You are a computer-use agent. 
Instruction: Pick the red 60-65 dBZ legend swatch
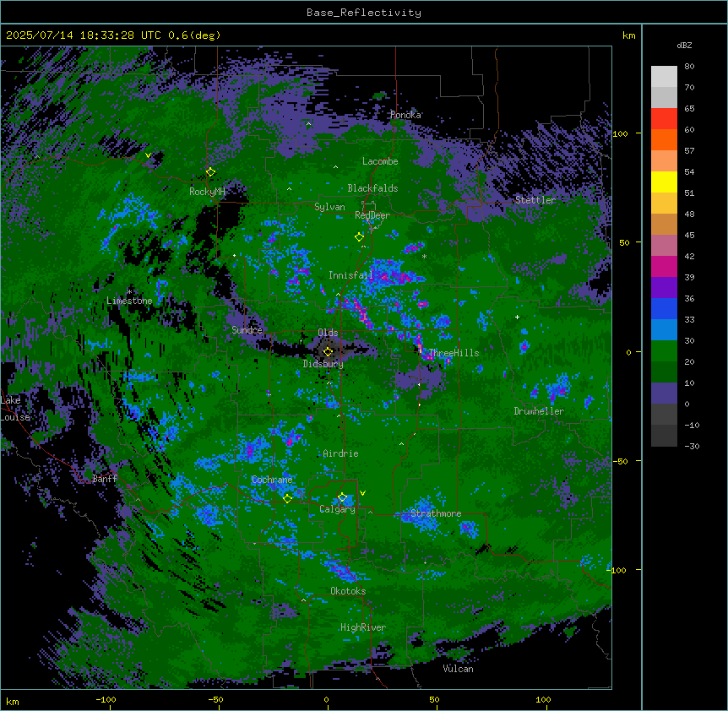click(x=664, y=119)
